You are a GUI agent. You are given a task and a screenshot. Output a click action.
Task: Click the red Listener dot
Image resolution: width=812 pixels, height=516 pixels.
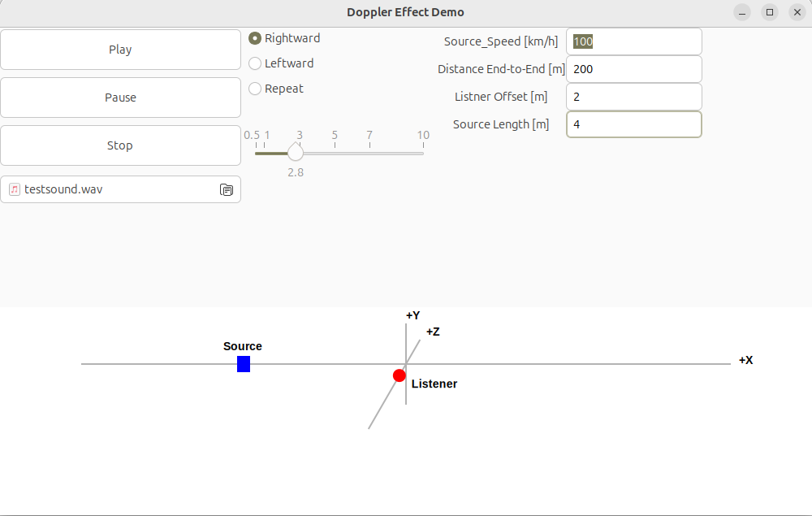pyautogui.click(x=399, y=375)
